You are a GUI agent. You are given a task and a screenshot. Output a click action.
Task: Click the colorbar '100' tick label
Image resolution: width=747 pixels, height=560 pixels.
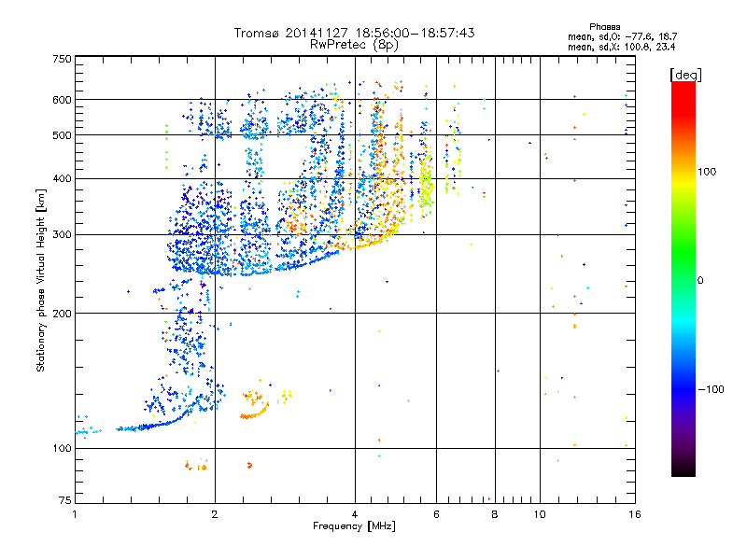pyautogui.click(x=707, y=172)
